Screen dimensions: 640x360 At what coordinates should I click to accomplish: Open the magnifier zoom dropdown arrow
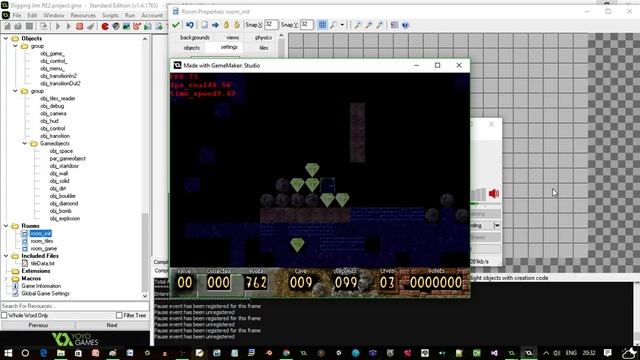point(342,25)
